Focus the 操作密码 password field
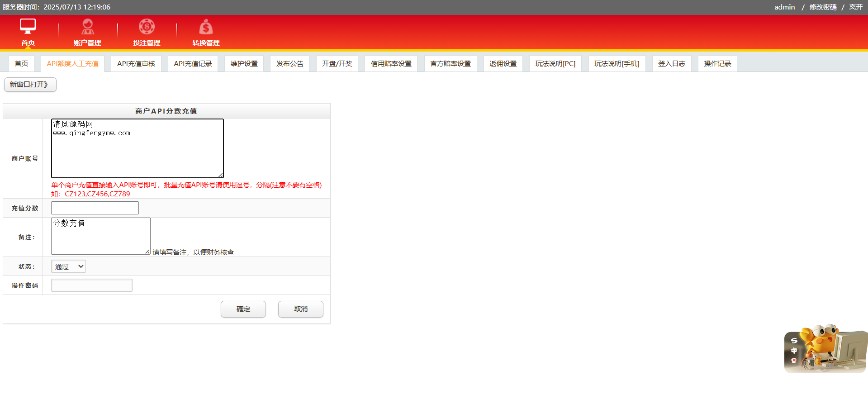 coord(92,285)
